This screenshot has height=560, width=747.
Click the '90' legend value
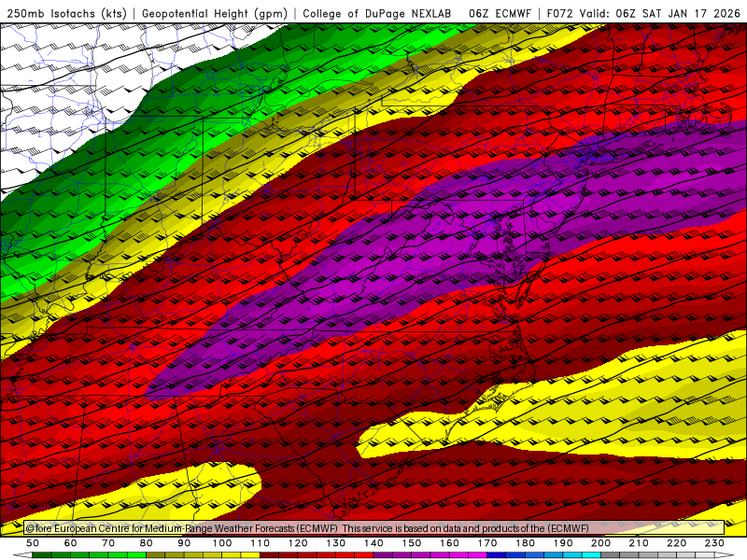pos(184,543)
